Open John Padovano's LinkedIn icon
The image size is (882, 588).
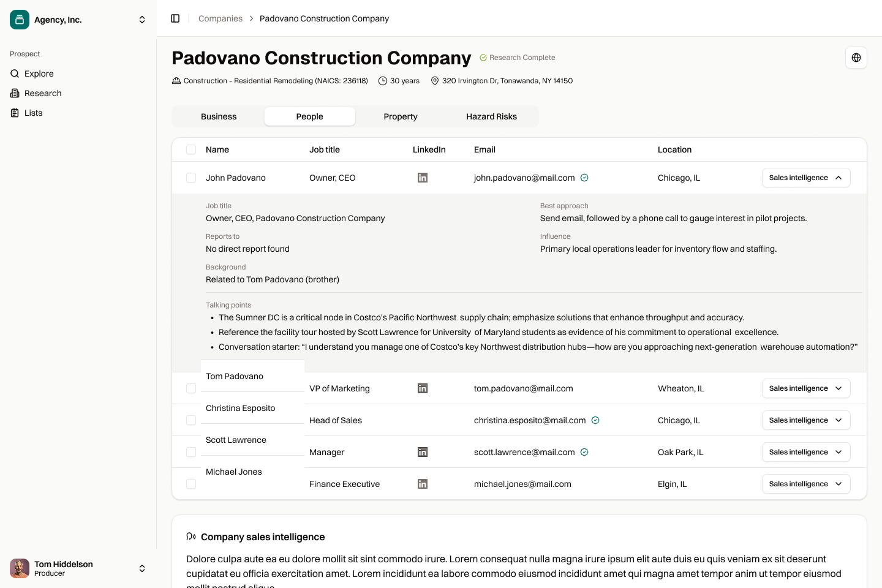(422, 178)
